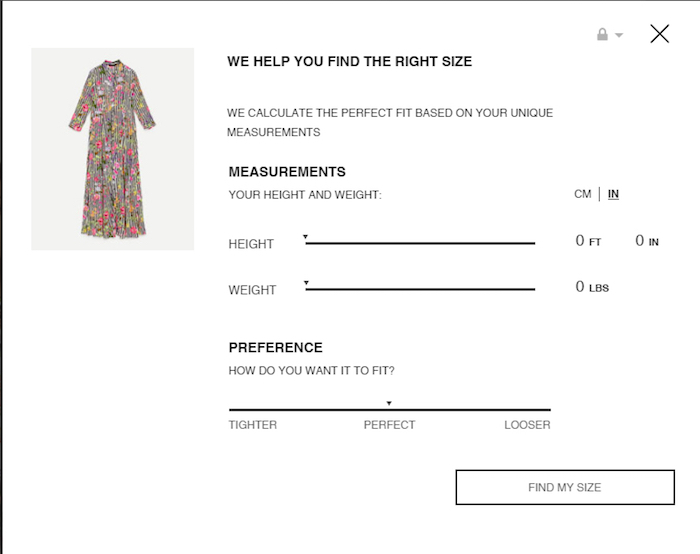Expand the dropdown arrow beside the lock
The width and height of the screenshot is (700, 554).
click(619, 35)
